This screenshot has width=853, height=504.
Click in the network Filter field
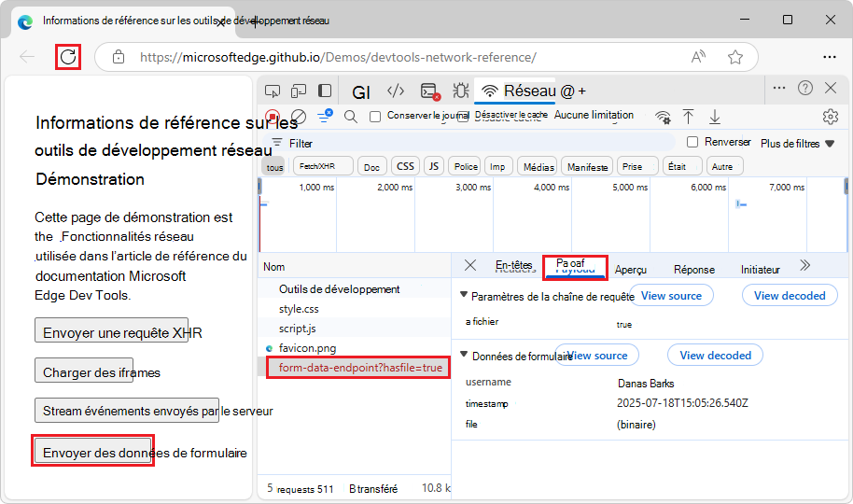tap(468, 143)
